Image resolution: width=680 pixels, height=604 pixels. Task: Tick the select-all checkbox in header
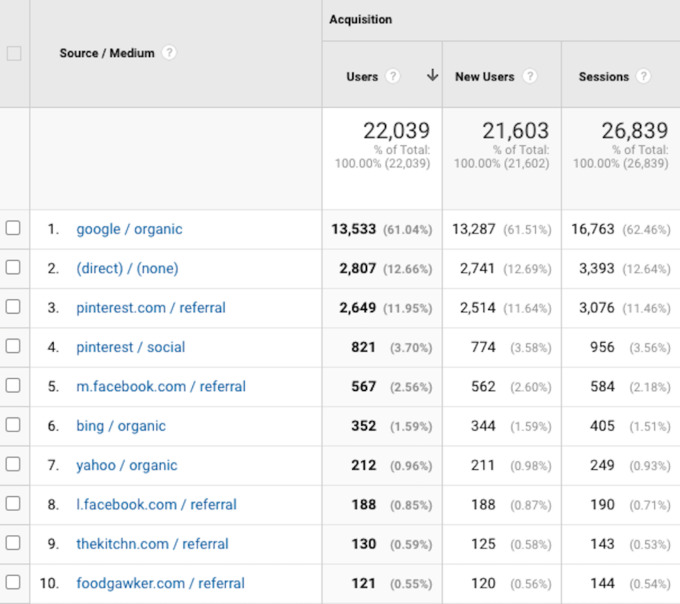(x=14, y=53)
